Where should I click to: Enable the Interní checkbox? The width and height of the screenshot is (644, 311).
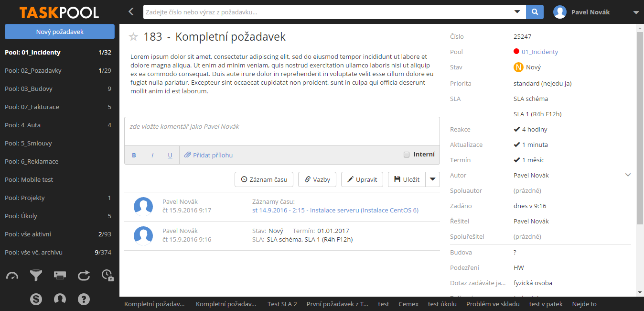[407, 155]
